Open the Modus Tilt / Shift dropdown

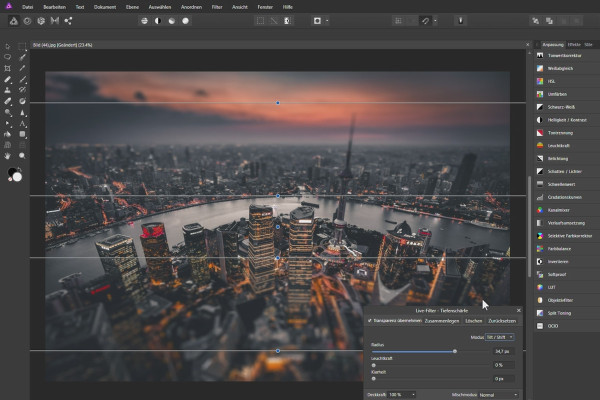pos(499,337)
